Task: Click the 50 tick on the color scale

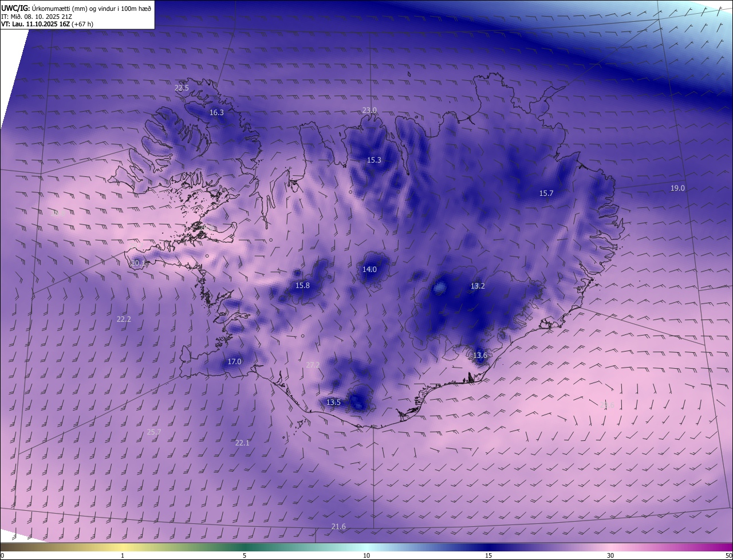Action: tap(728, 555)
